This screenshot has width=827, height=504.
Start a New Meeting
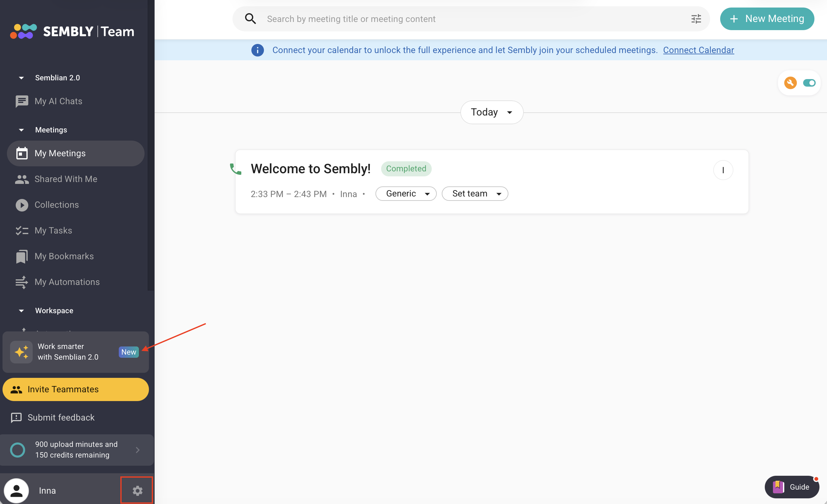click(x=767, y=19)
